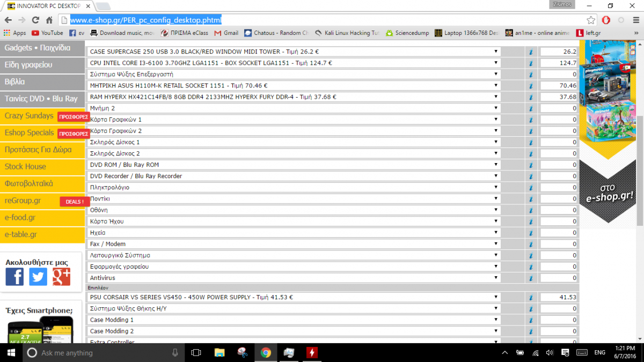
Task: Click the browser home icon
Action: [49, 20]
